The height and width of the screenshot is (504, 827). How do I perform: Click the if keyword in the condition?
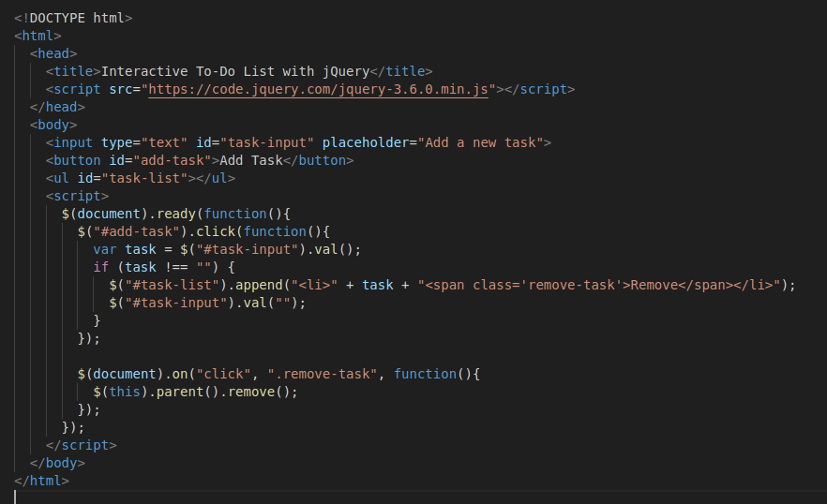[x=100, y=267]
